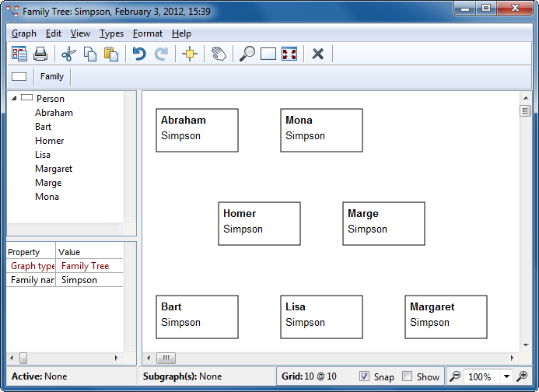The height and width of the screenshot is (392, 539).
Task: Undo the last action
Action: pyautogui.click(x=139, y=54)
